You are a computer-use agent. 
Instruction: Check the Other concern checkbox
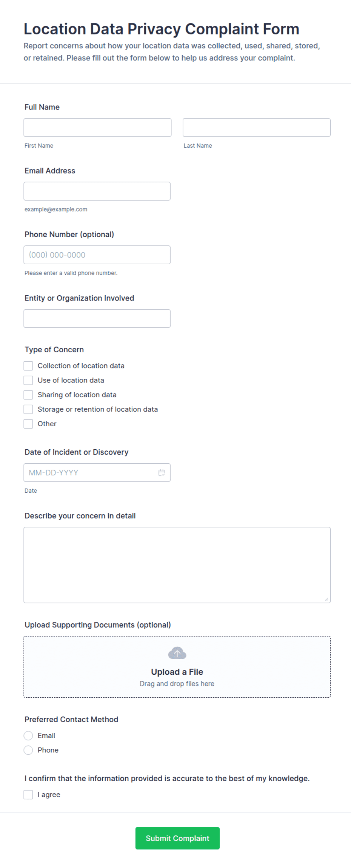tap(28, 424)
